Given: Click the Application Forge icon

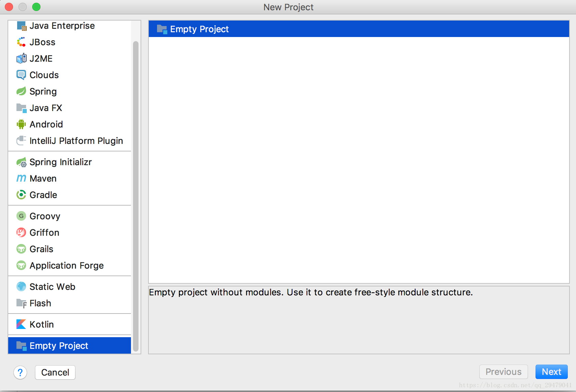Looking at the screenshot, I should pyautogui.click(x=21, y=266).
